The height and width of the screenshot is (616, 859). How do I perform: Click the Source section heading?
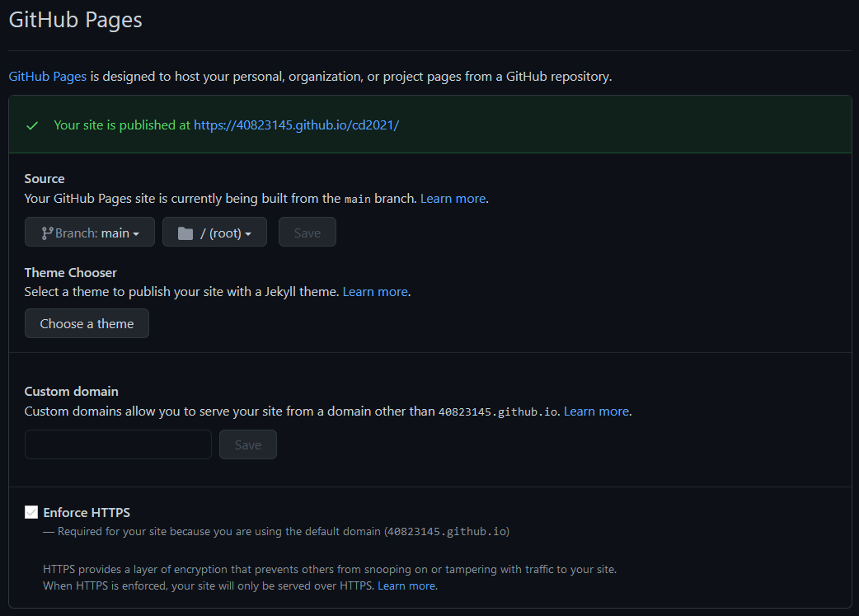pos(45,179)
